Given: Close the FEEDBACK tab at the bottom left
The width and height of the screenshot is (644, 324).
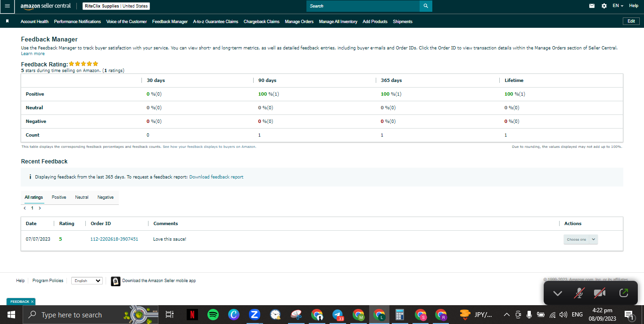Looking at the screenshot, I should tap(33, 301).
